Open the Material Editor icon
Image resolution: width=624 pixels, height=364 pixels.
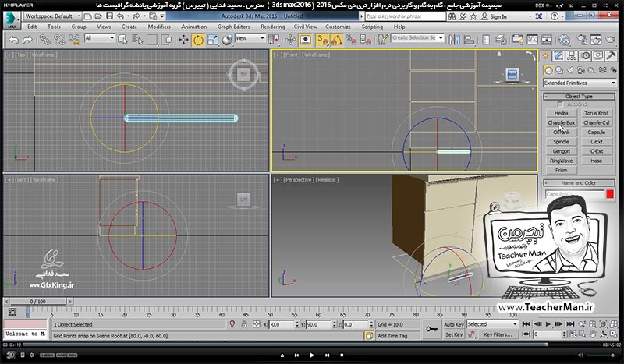(x=564, y=40)
